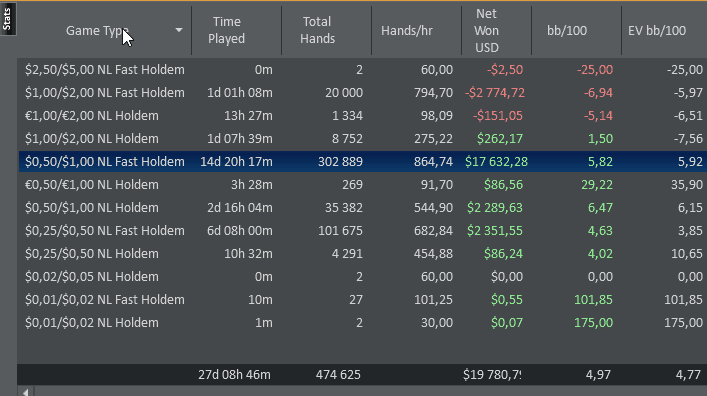Select the $1,00/$2,00 NL Holdem row
The width and height of the screenshot is (707, 396).
(x=363, y=138)
